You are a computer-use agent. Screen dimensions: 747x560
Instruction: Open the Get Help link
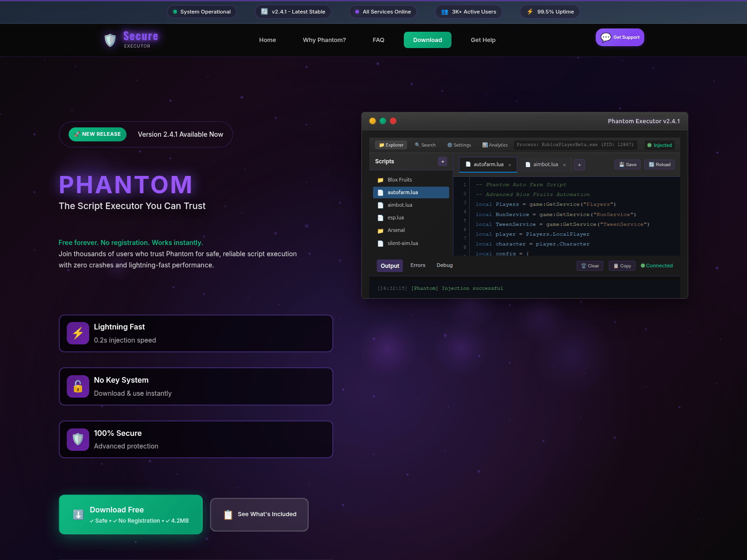(x=483, y=40)
